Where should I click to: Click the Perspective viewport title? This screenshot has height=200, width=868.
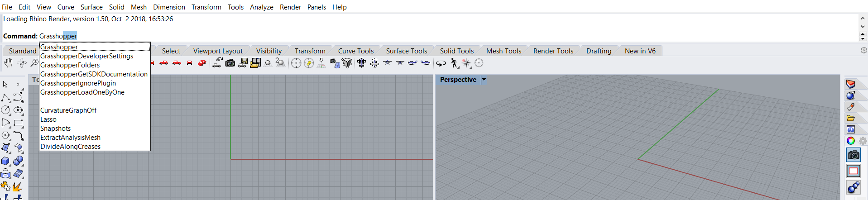click(458, 80)
